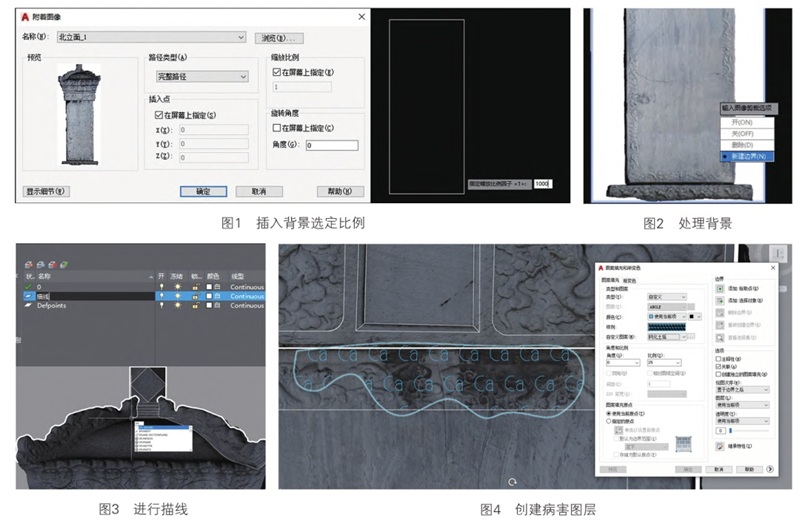
Task: Click the lock icon on Defpoints layer
Action: point(195,305)
